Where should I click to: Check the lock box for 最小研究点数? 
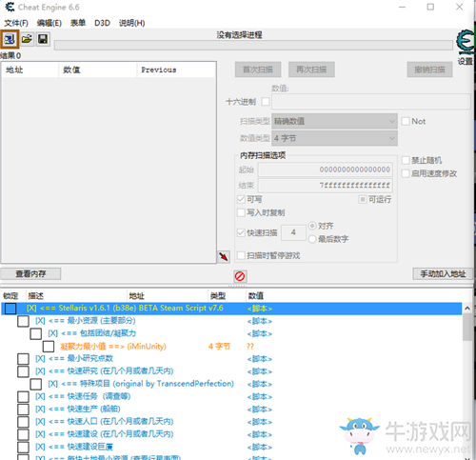point(23,359)
